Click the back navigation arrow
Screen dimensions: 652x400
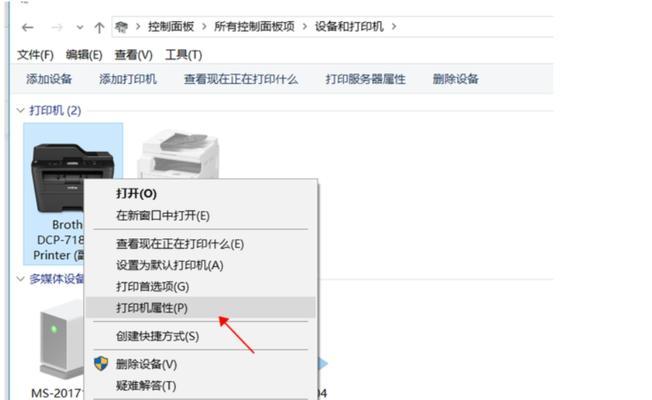[x=27, y=28]
